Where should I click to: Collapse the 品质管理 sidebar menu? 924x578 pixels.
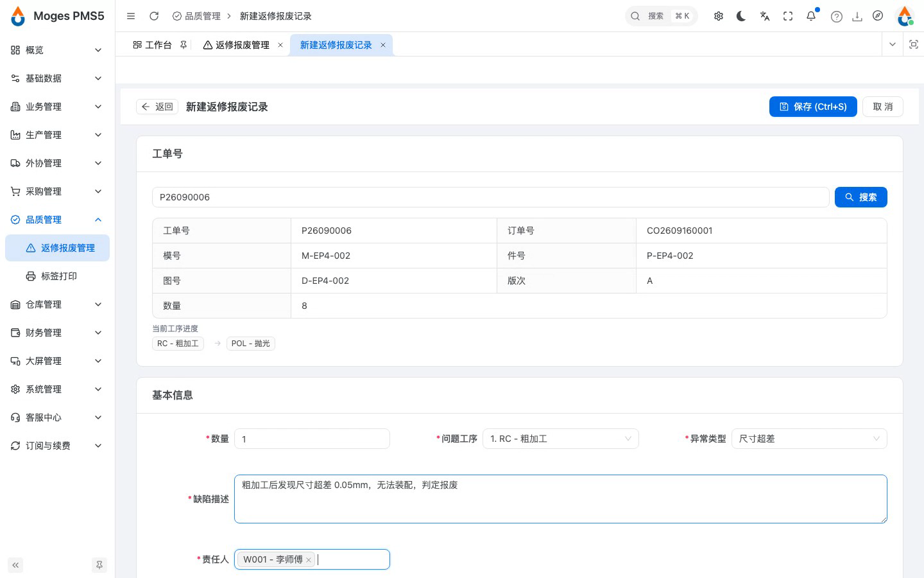(57, 220)
